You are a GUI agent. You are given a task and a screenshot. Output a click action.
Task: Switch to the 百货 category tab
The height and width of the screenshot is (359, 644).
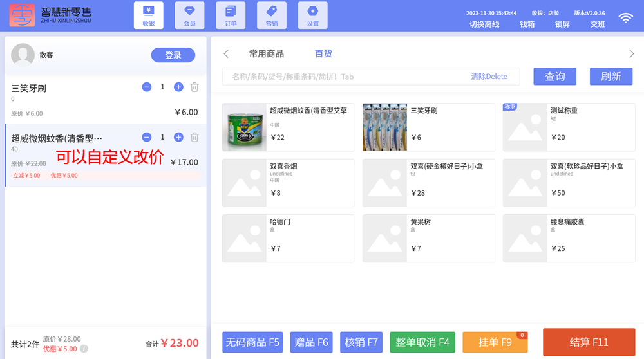[323, 53]
